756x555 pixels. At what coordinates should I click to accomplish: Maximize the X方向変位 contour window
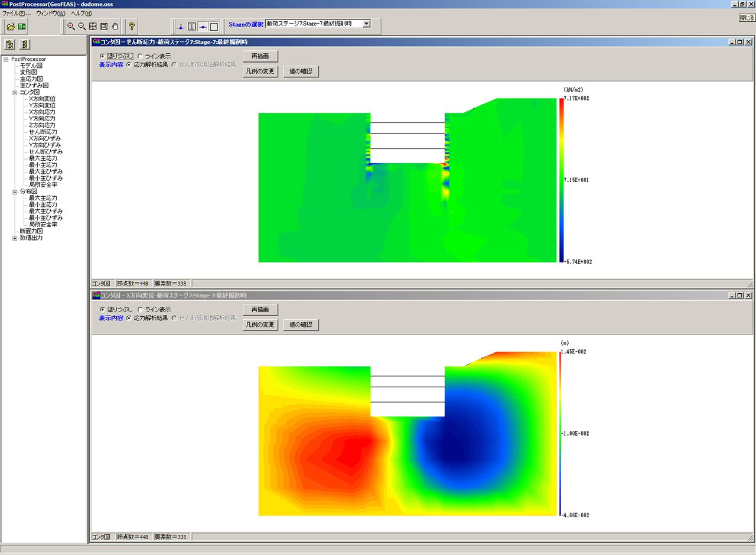tap(740, 295)
